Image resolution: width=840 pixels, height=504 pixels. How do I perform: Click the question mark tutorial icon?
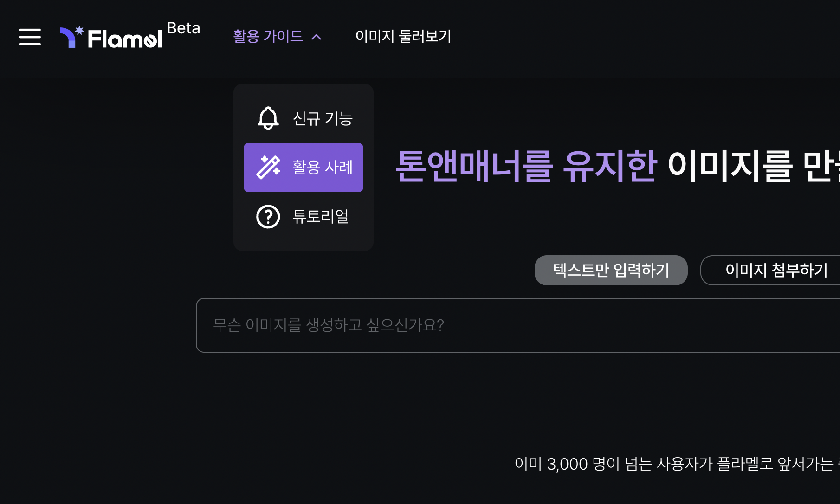[x=268, y=216]
